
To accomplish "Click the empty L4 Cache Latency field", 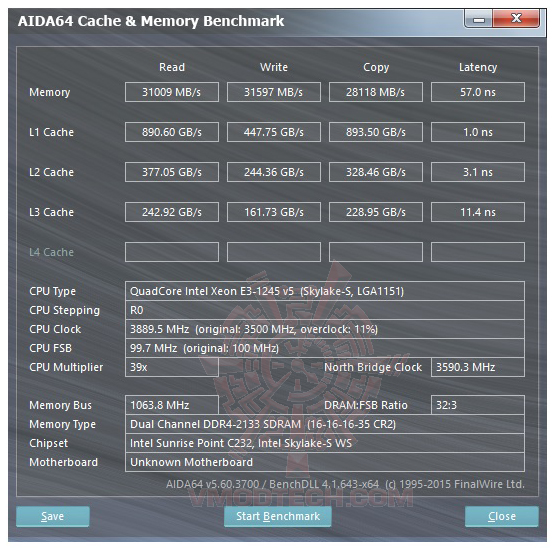I will [x=478, y=252].
